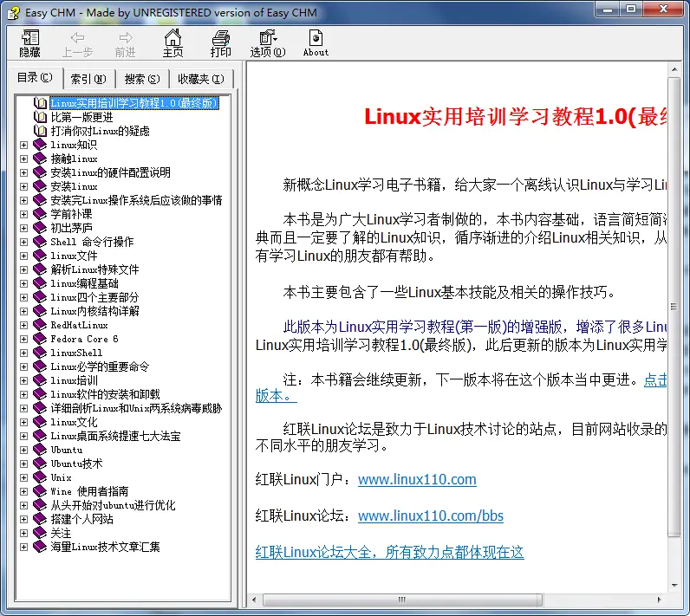Click the open-book icon beside 比第一版更进
The height and width of the screenshot is (616, 690).
coord(40,117)
